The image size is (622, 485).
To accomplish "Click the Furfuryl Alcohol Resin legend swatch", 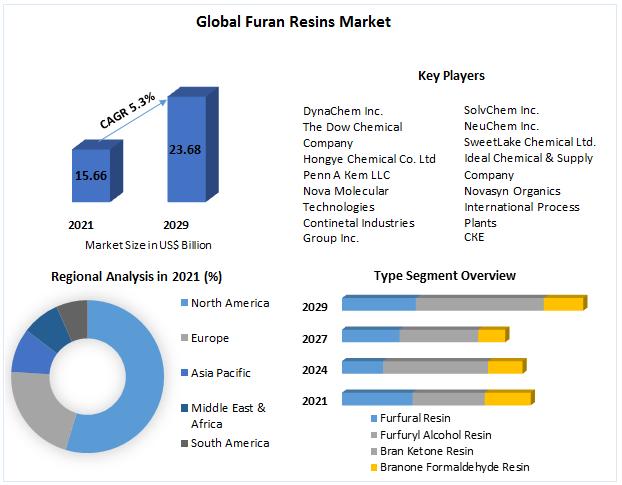I will pyautogui.click(x=374, y=435).
